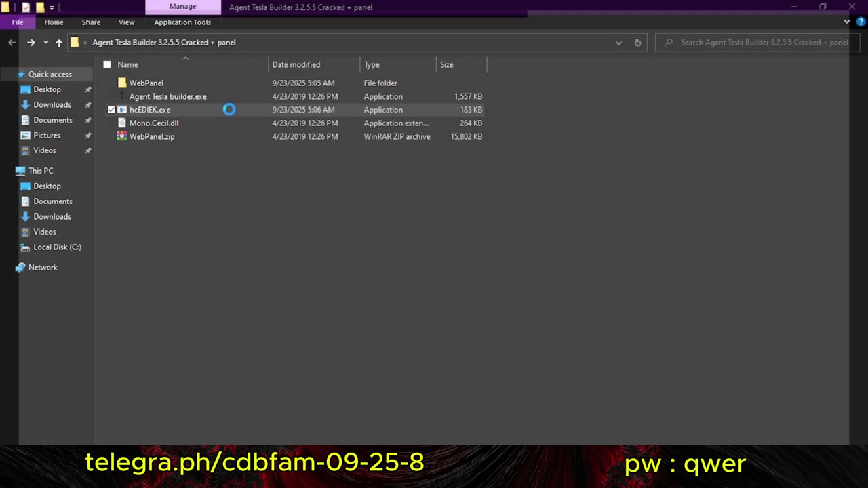Uncheck the hcEDIEK.exe checkbox
The height and width of the screenshot is (488, 868).
111,109
